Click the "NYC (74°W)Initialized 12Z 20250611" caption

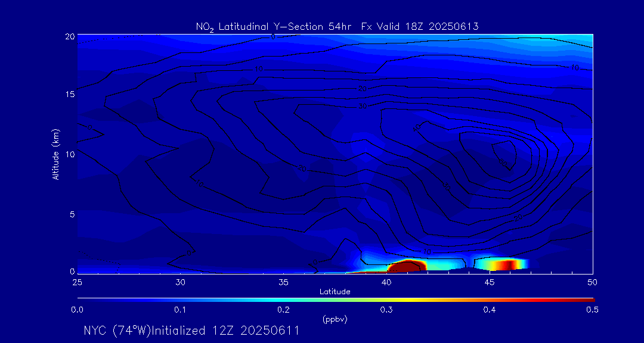pos(191,330)
